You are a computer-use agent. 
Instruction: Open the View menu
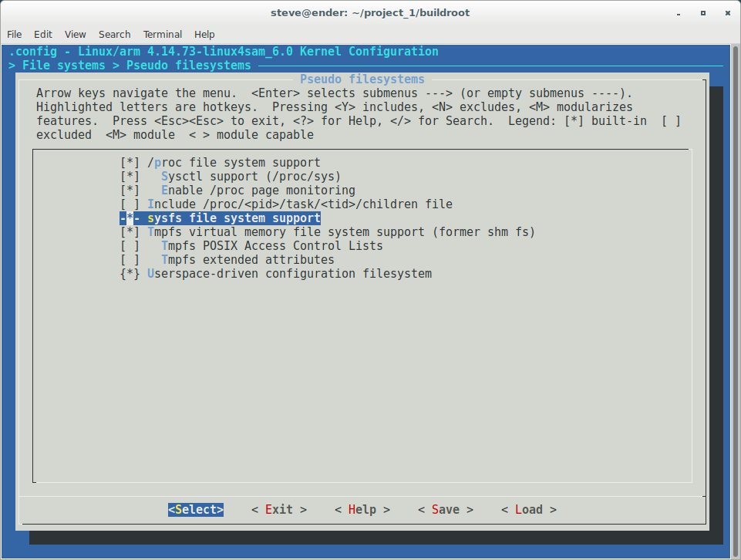click(x=74, y=34)
